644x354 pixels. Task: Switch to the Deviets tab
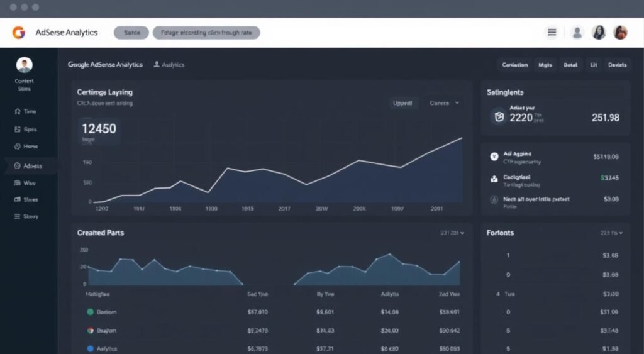pyautogui.click(x=618, y=65)
